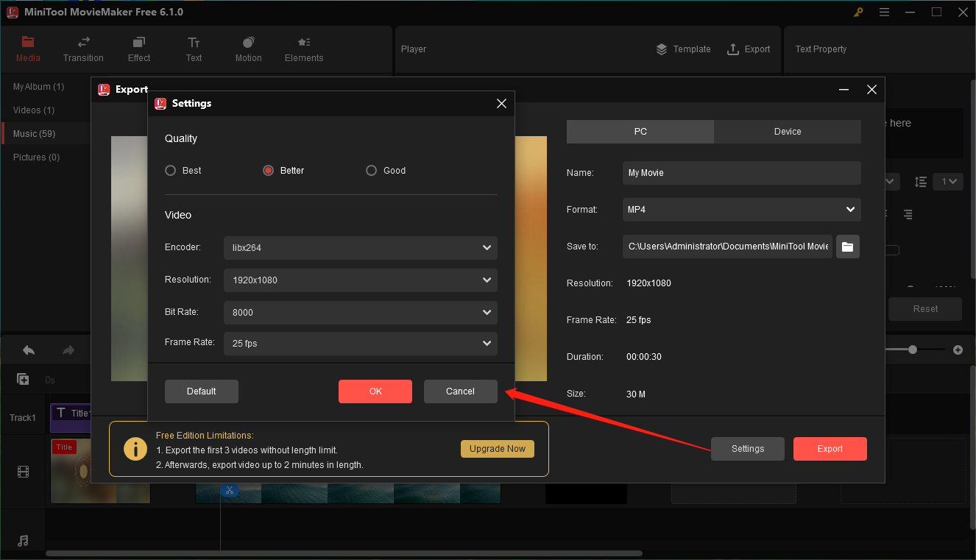Expand the Resolution dropdown in Settings
This screenshot has height=560, width=976.
pyautogui.click(x=361, y=280)
